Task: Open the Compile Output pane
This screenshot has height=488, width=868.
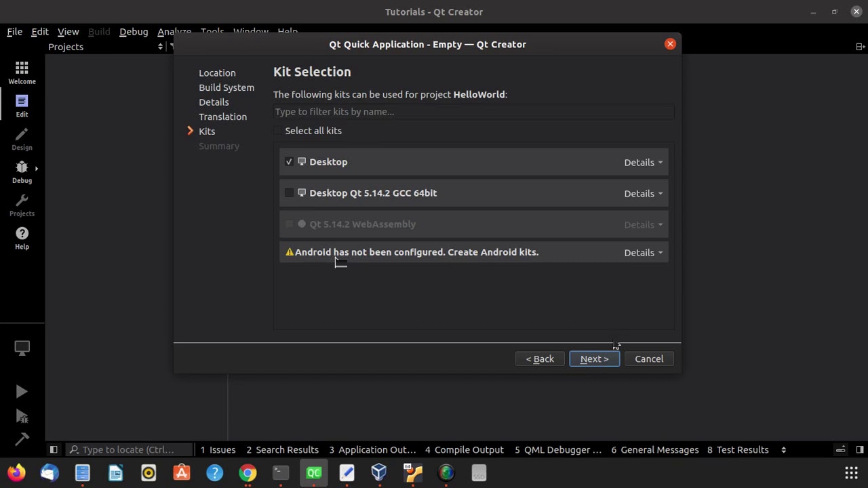Action: [x=465, y=449]
